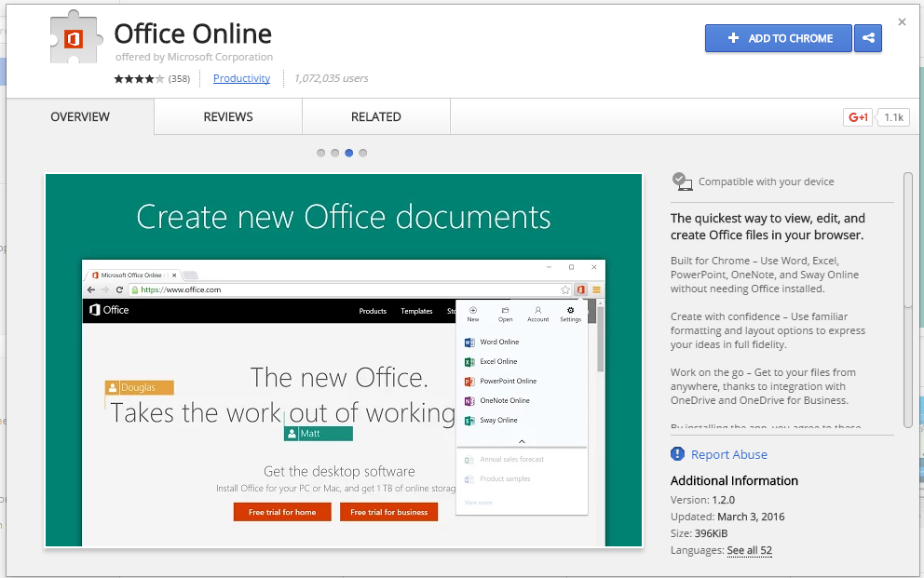Image resolution: width=924 pixels, height=578 pixels.
Task: Select the fourth carousel dot
Action: 363,153
